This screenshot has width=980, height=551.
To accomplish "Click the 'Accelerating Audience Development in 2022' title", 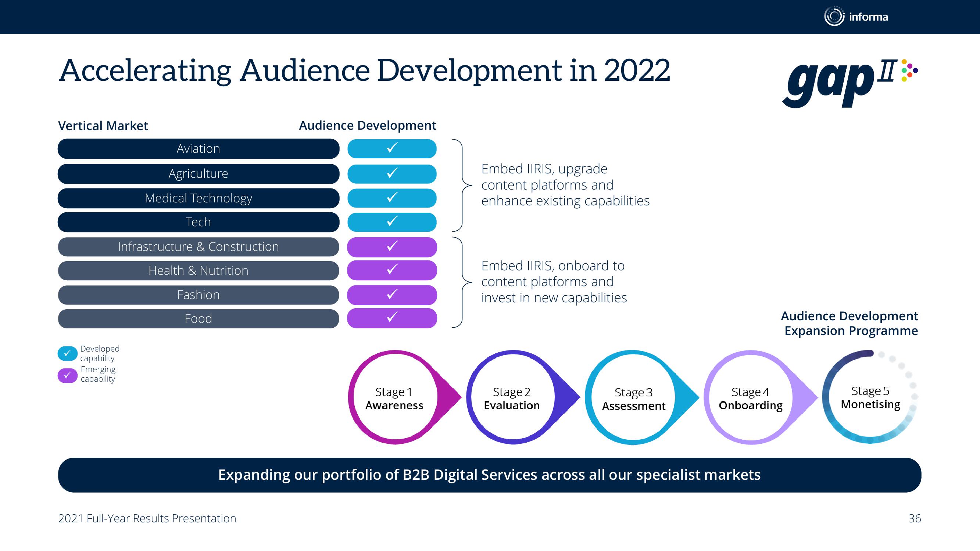I will 364,71.
